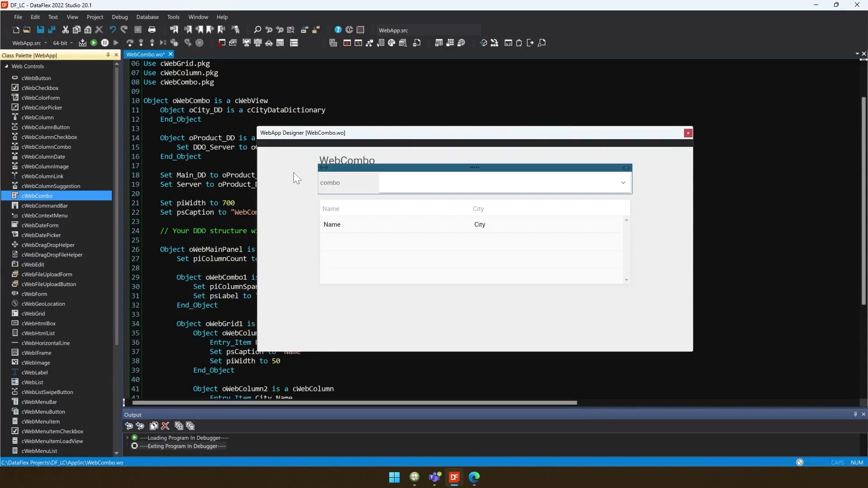Click the Save All icon
868x488 pixels.
pyautogui.click(x=52, y=30)
